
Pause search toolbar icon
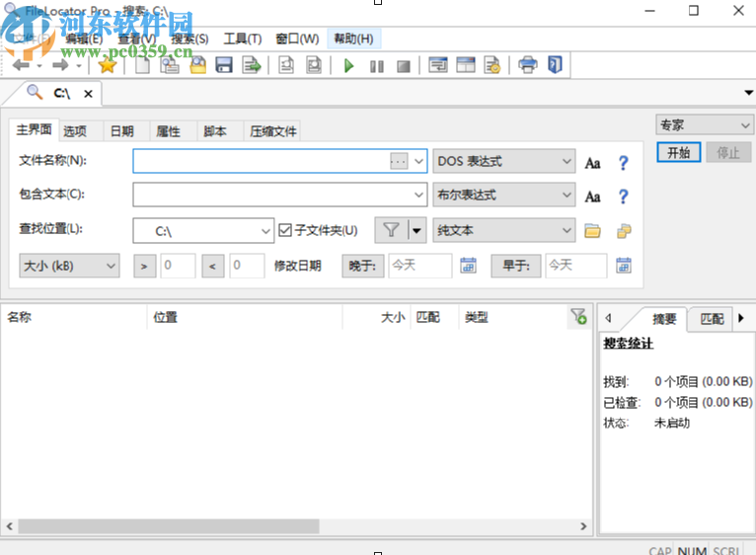pyautogui.click(x=377, y=66)
